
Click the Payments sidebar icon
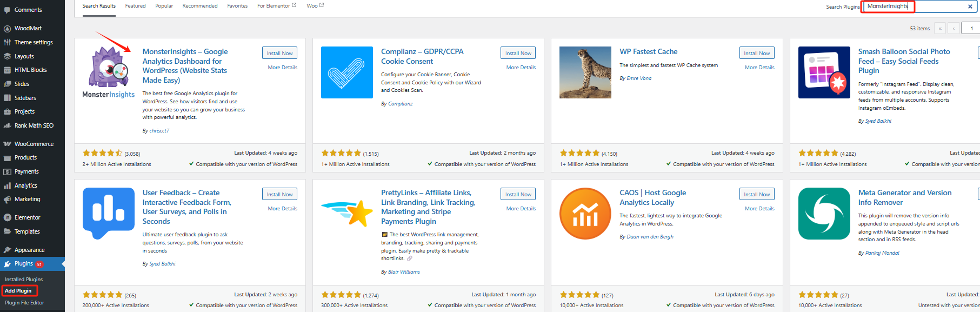(7, 171)
